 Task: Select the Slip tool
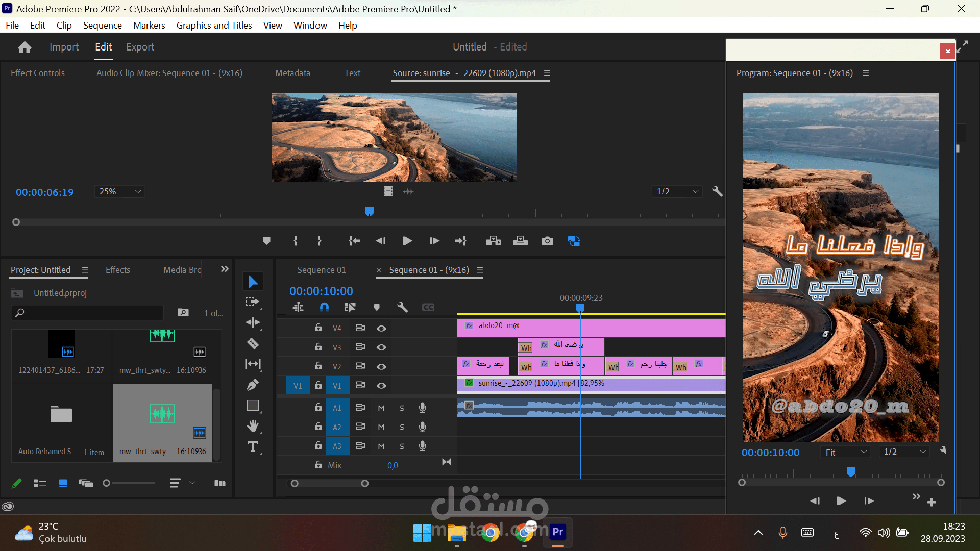coord(253,364)
